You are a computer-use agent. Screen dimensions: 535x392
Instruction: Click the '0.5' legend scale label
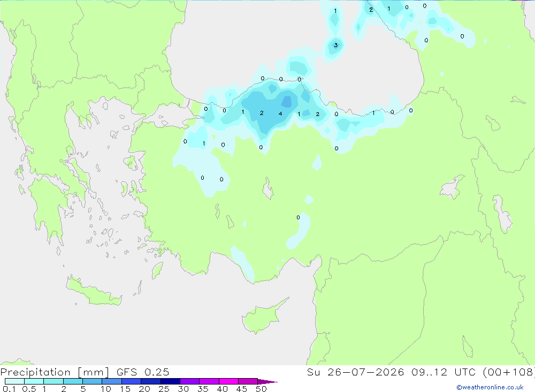[x=29, y=389]
